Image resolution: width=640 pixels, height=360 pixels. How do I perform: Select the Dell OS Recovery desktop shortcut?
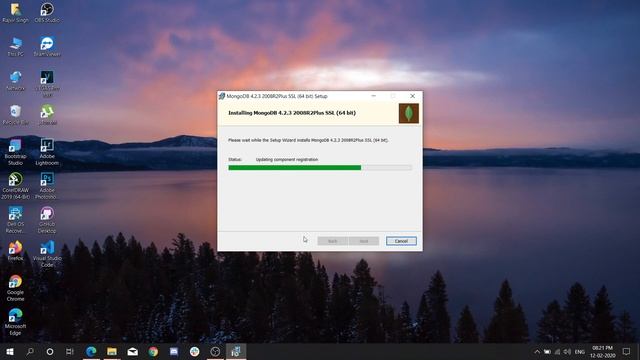16,220
